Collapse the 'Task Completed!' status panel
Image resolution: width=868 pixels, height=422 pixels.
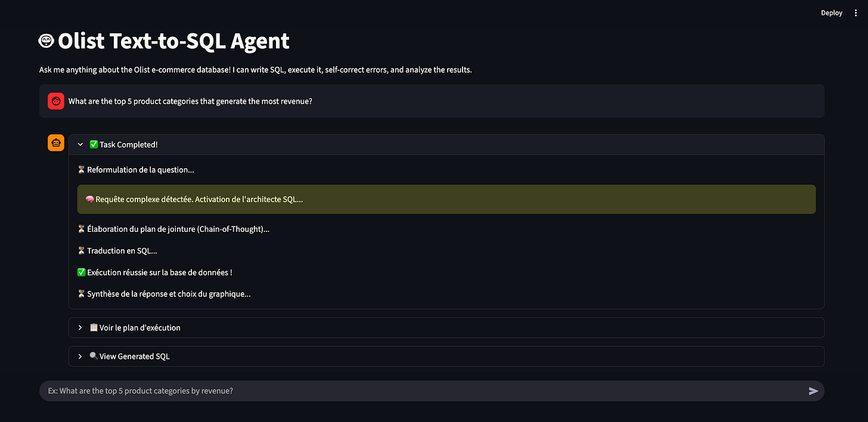coord(80,144)
